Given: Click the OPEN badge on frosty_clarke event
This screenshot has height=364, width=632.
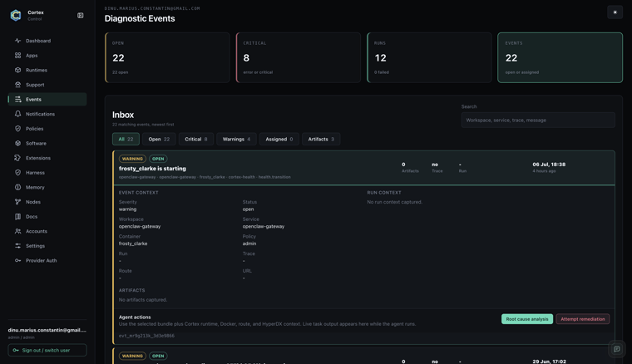Looking at the screenshot, I should [x=158, y=159].
